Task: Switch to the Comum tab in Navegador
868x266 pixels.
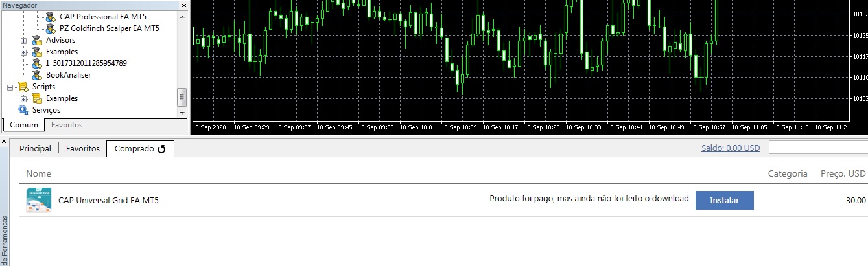Action: pyautogui.click(x=24, y=125)
